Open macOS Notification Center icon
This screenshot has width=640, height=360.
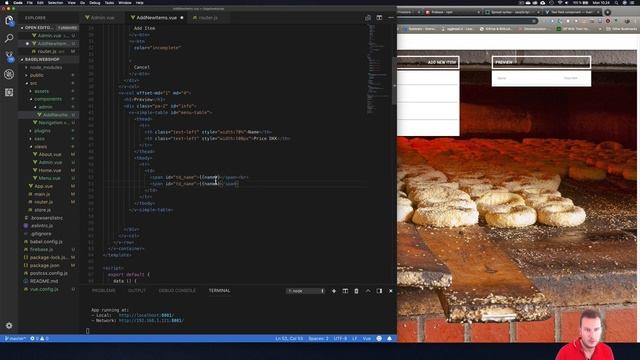click(x=633, y=2)
